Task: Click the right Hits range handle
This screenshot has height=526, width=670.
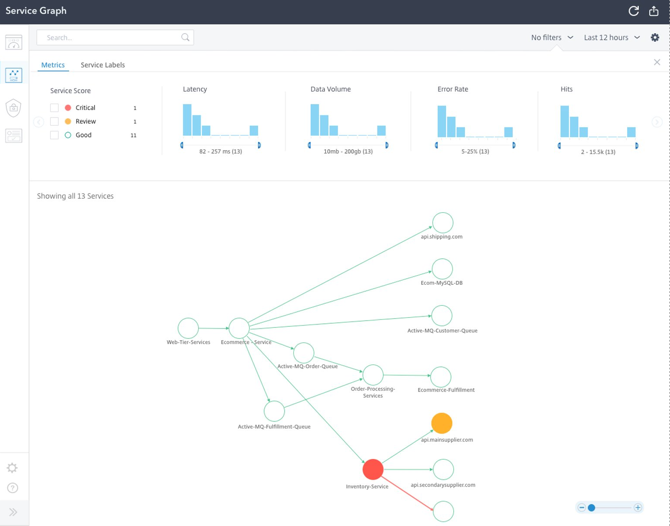Action: (x=637, y=146)
